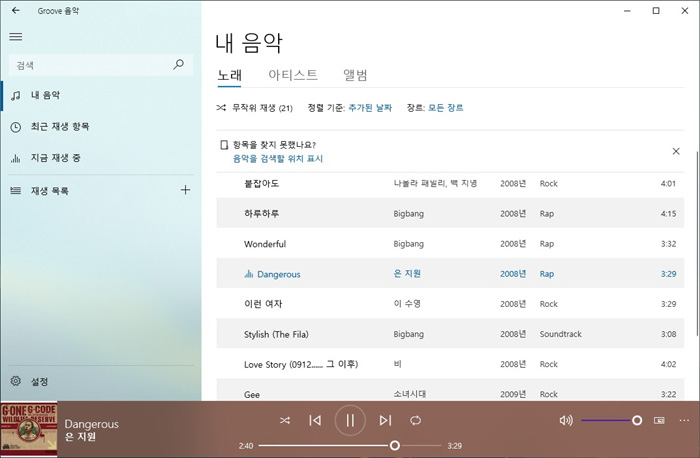Open the 장르 모든 장르 filter dropdown
Viewport: 700px width, 458px height.
445,108
